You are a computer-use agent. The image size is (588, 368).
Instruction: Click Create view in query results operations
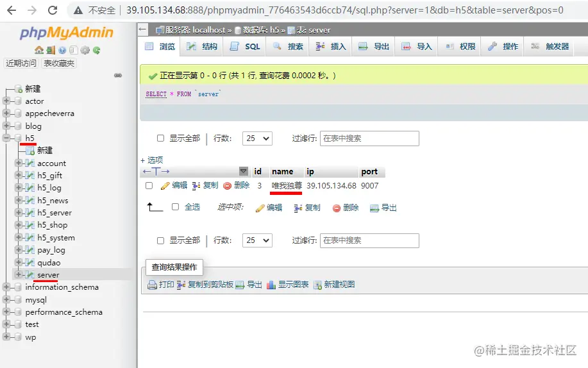pyautogui.click(x=334, y=285)
